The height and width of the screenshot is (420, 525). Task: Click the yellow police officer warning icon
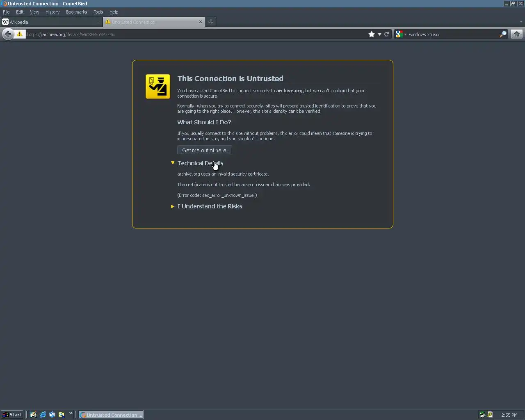click(158, 87)
